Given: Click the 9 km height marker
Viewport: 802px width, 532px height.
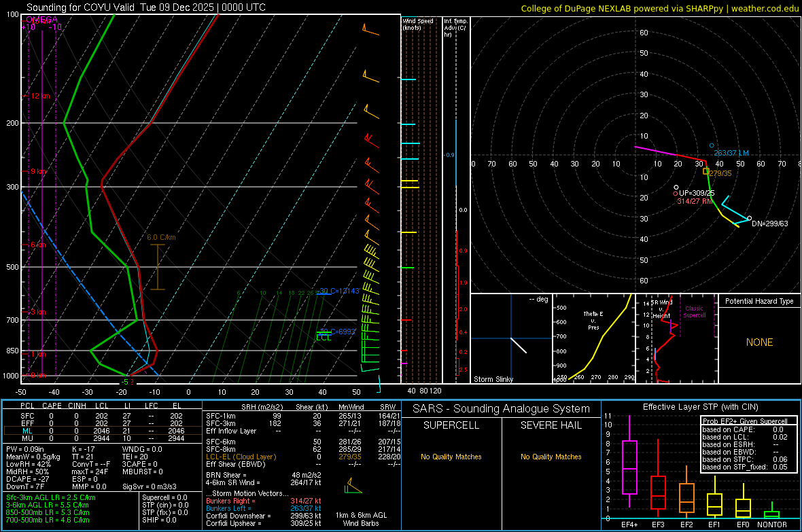Looking at the screenshot, I should coord(39,171).
